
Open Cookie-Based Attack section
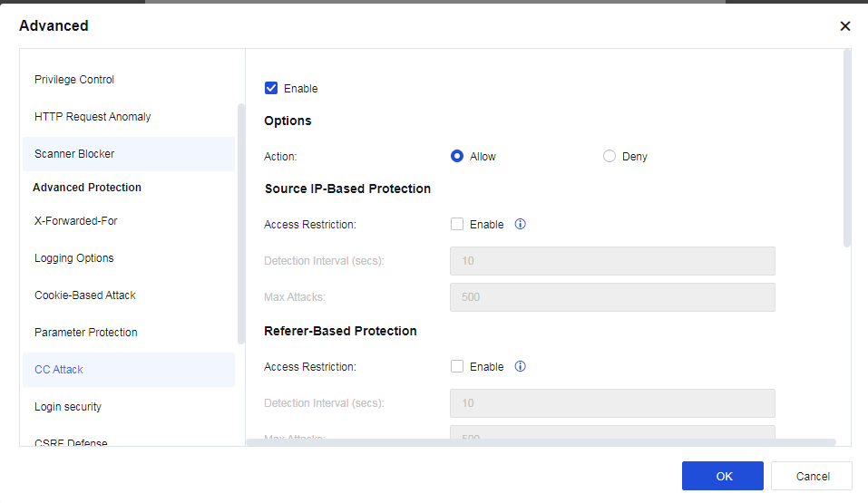point(85,295)
